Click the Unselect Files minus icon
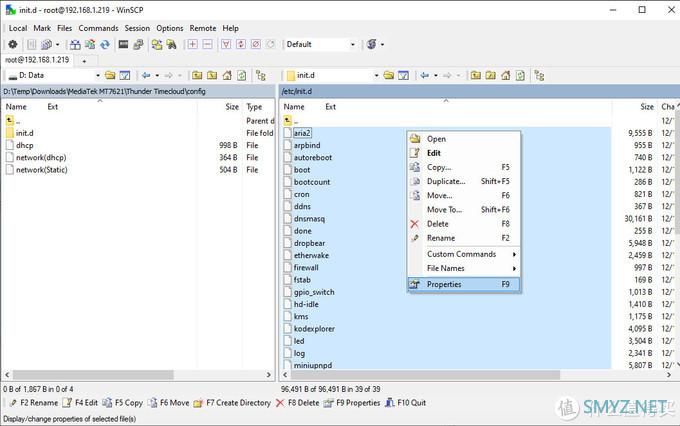The width and height of the screenshot is (680, 426). pos(208,44)
